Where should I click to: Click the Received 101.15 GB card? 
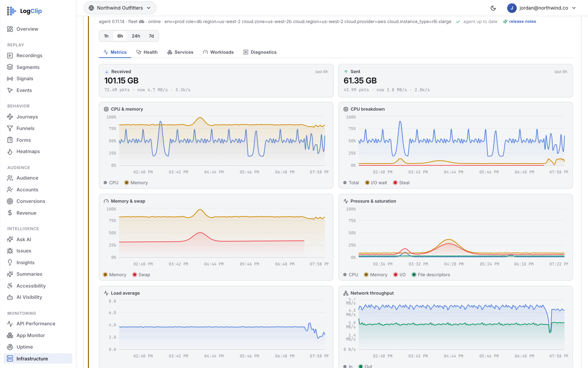[216, 81]
